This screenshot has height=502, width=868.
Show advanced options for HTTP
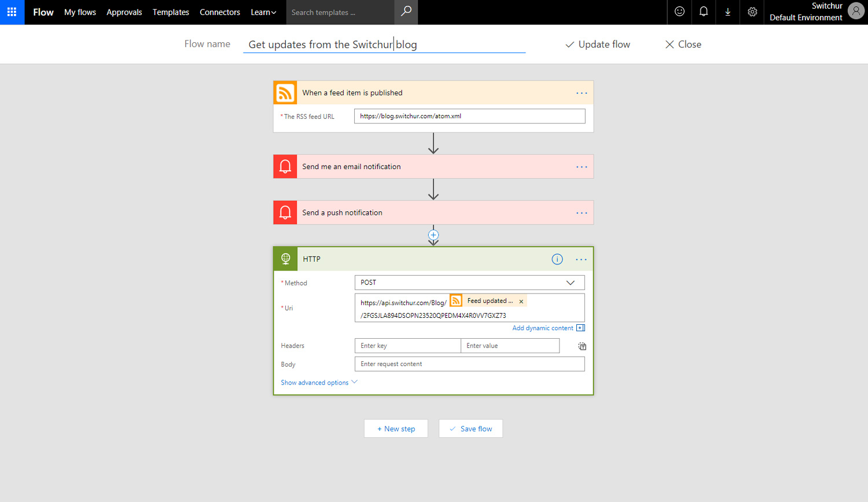[315, 382]
